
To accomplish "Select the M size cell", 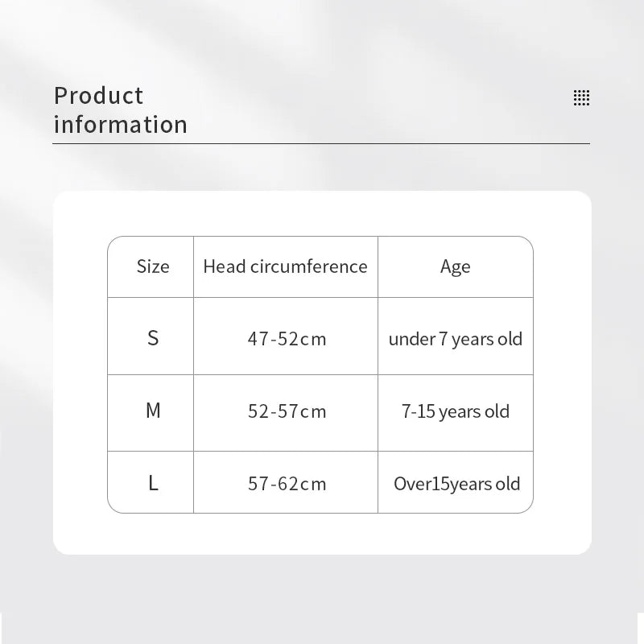I will (153, 411).
